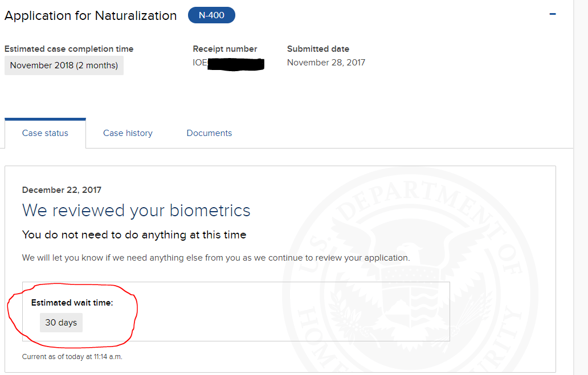Click the We reviewed your biometrics heading

click(x=136, y=210)
